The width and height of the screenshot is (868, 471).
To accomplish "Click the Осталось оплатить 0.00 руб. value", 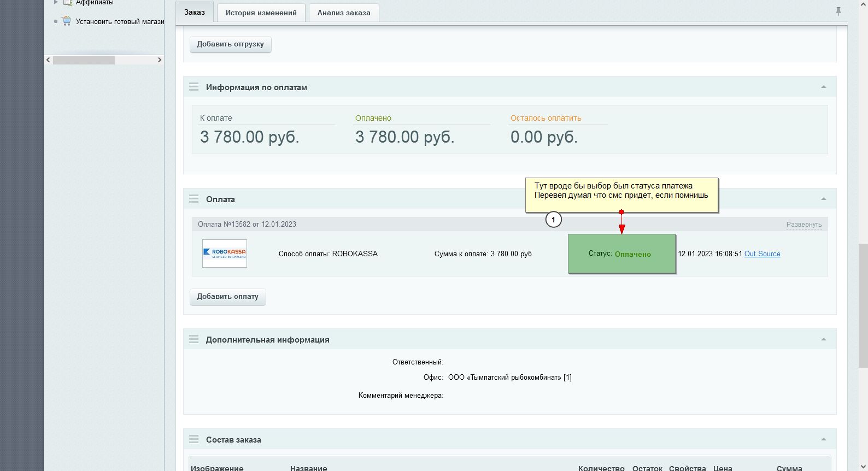I will tap(544, 137).
